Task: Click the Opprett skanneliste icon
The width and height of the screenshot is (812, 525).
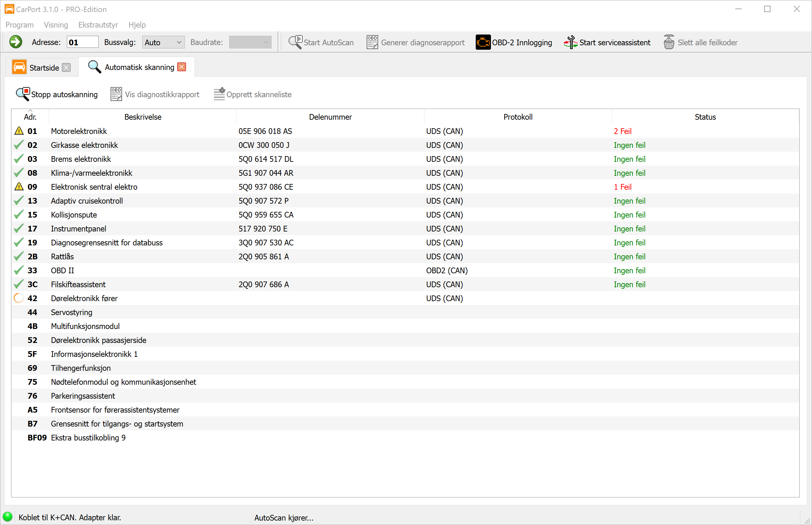Action: click(x=219, y=94)
